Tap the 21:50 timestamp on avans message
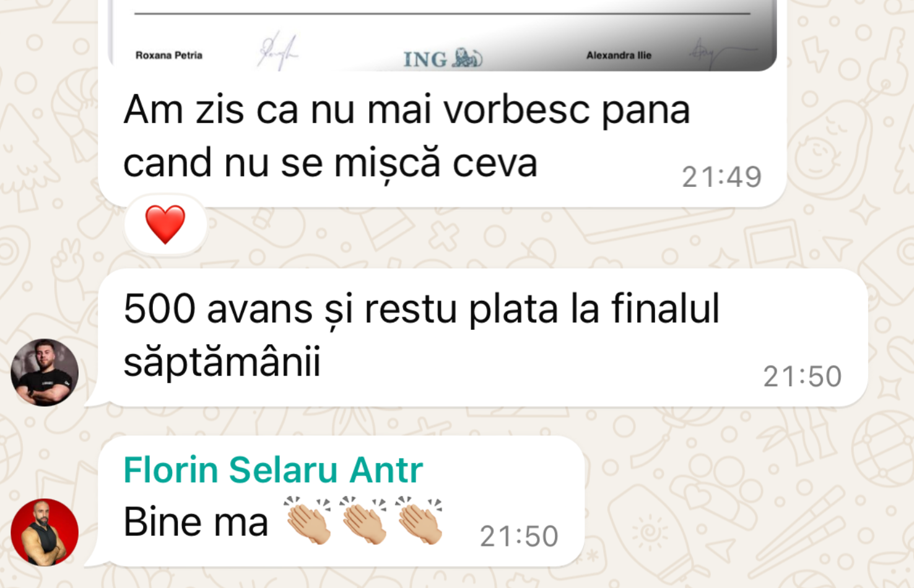This screenshot has height=588, width=914. pos(803,376)
